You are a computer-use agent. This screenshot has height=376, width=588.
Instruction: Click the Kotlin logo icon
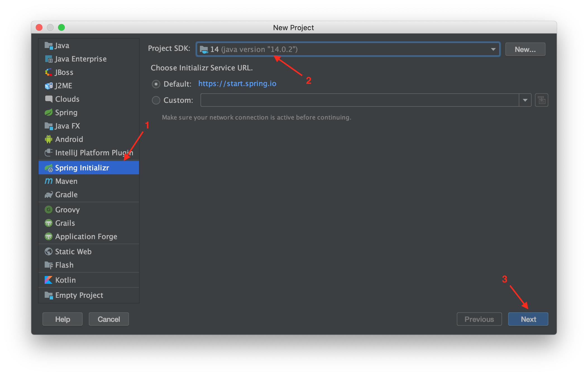click(49, 280)
